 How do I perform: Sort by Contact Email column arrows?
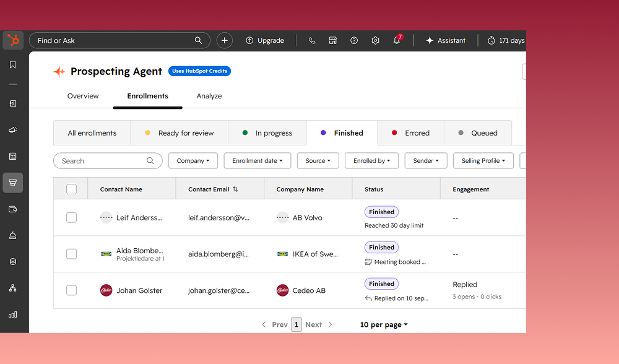(235, 189)
